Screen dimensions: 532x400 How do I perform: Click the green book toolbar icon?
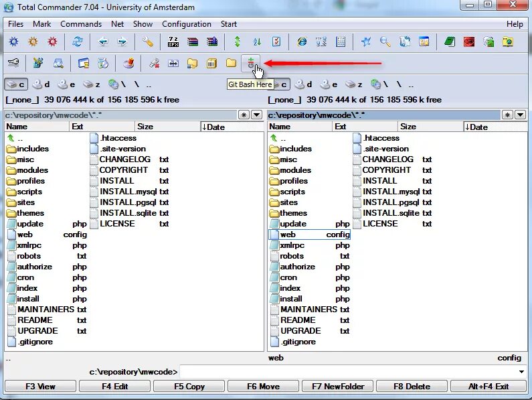[x=450, y=42]
